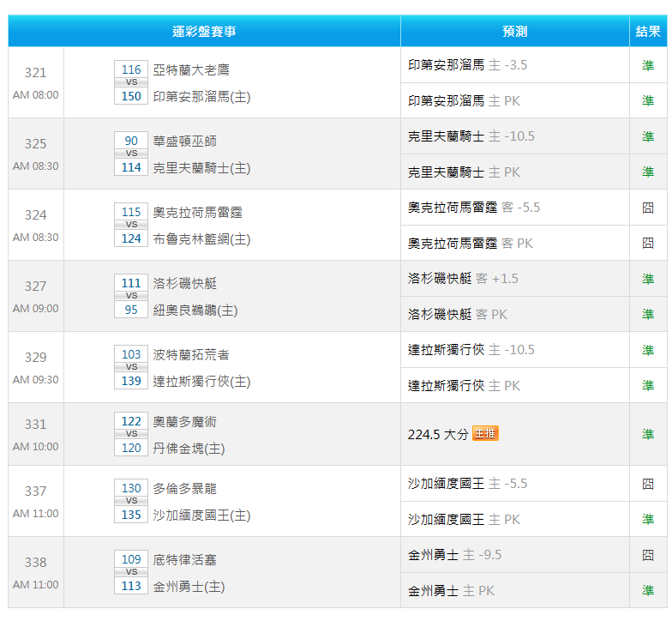
Task: Click game number 331
Action: [35, 424]
